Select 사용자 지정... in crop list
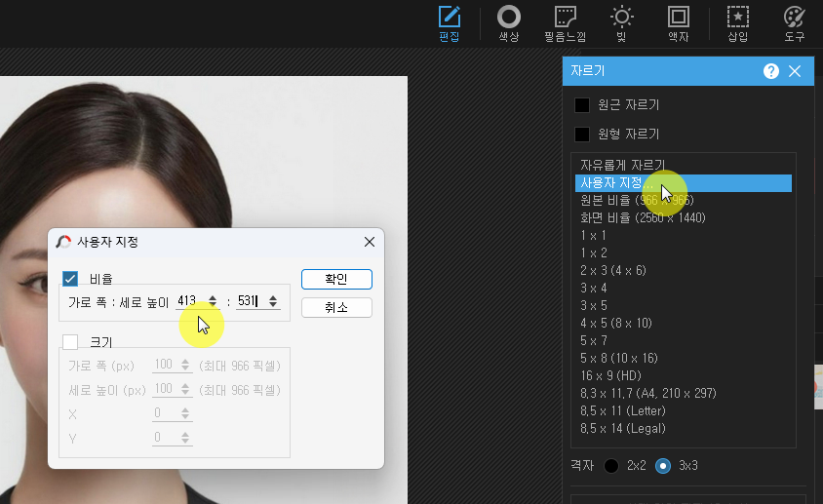 pyautogui.click(x=684, y=183)
